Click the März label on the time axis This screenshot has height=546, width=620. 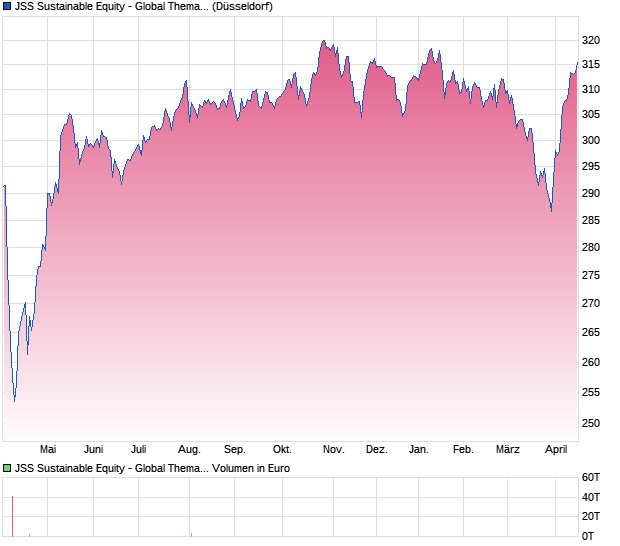(x=508, y=449)
